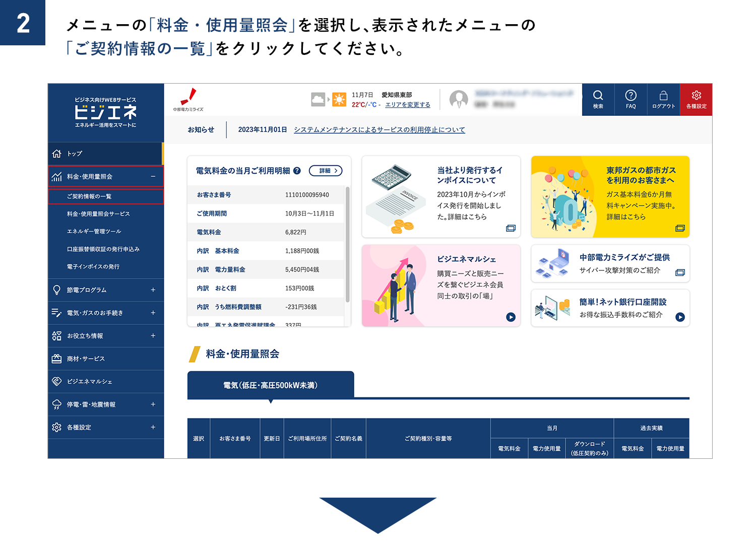Expand the 電気・ガスのお手続き menu section
The image size is (756, 549).
point(154,313)
